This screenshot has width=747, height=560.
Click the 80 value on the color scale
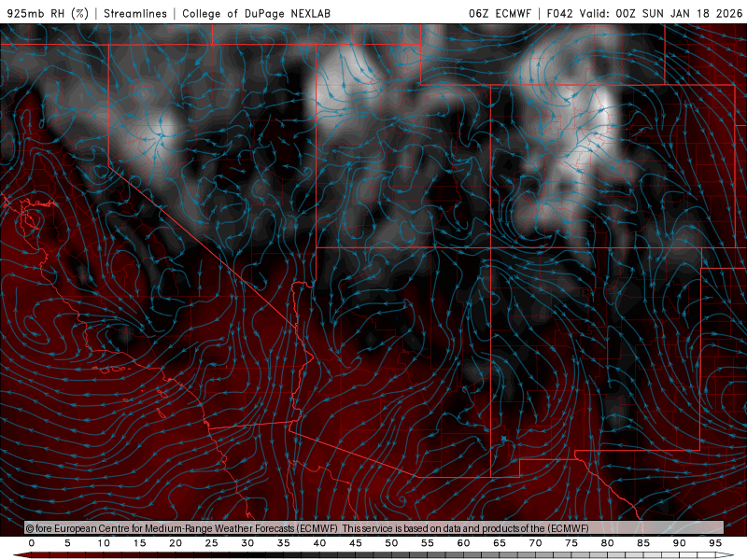coord(607,543)
